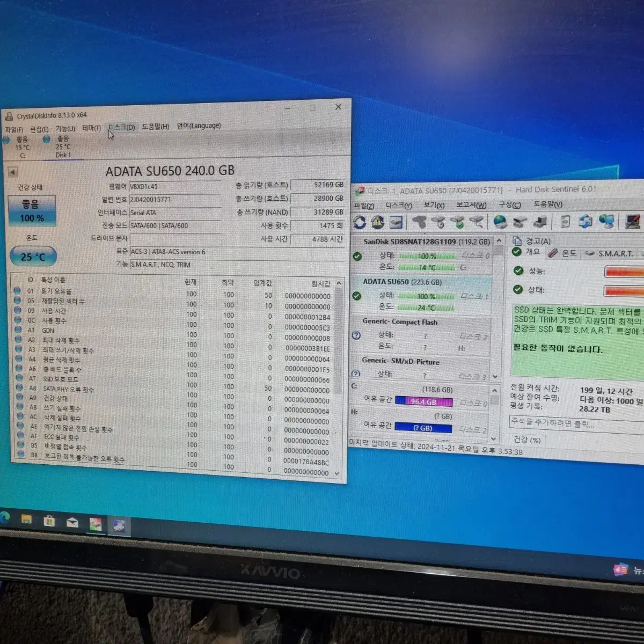
Task: Switch to the 개요 tab
Action: pos(526,252)
